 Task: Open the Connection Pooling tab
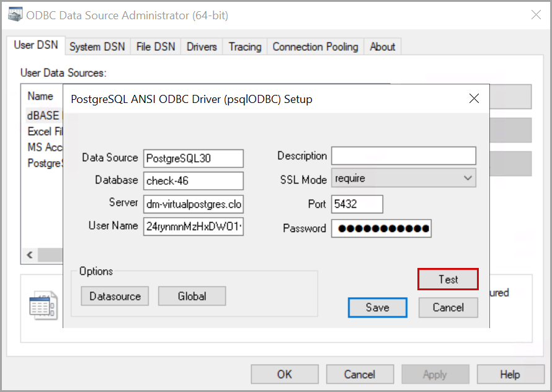[315, 47]
